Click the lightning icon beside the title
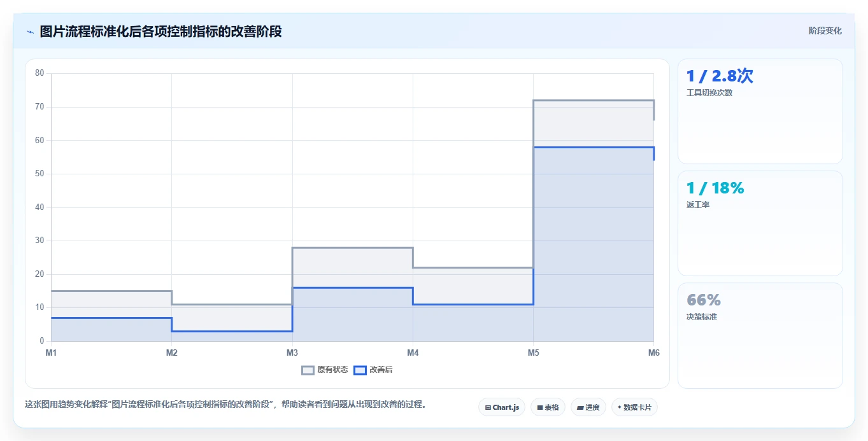Screen dimensions: 868x441 pyautogui.click(x=30, y=32)
